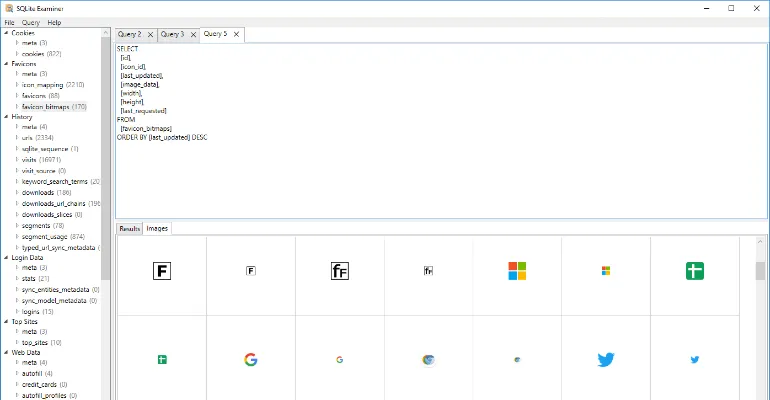This screenshot has width=770, height=400.
Task: Close the Query 5 tab
Action: coord(236,34)
